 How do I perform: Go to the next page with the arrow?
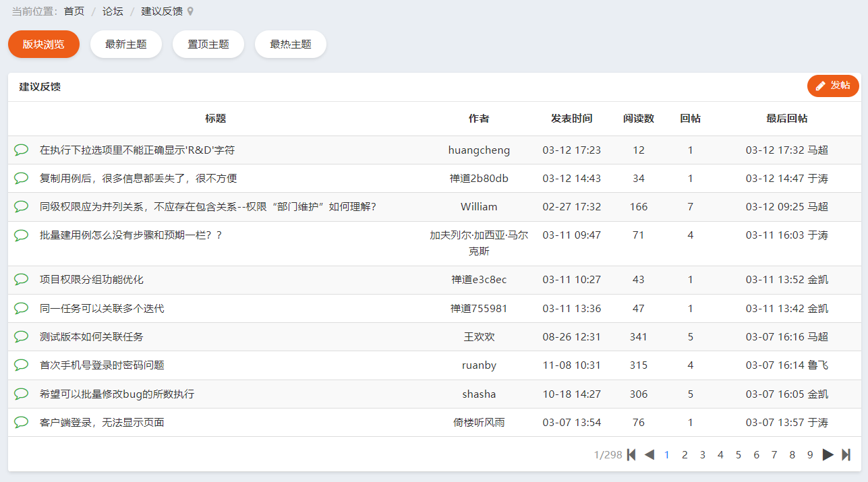coord(828,454)
